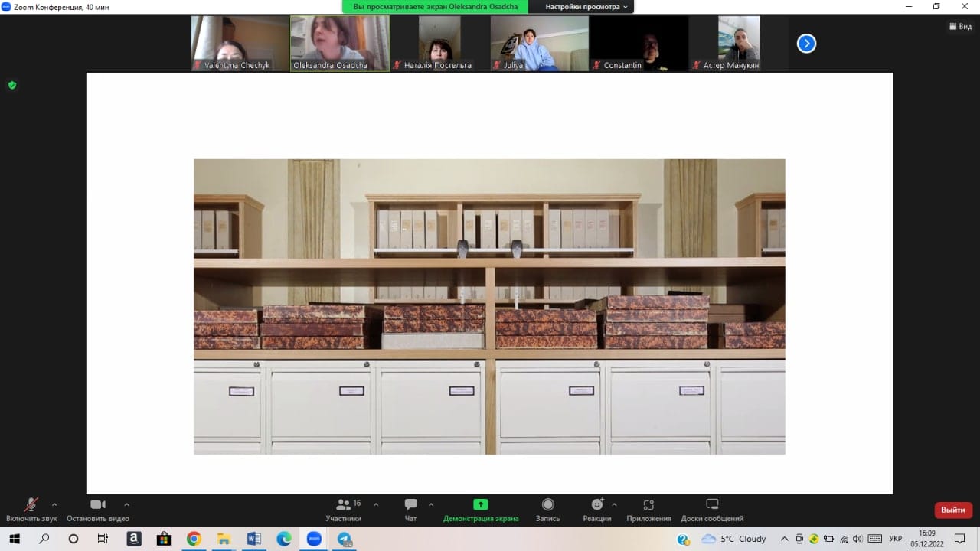Select Астер Манукян's video thumbnail

point(739,43)
